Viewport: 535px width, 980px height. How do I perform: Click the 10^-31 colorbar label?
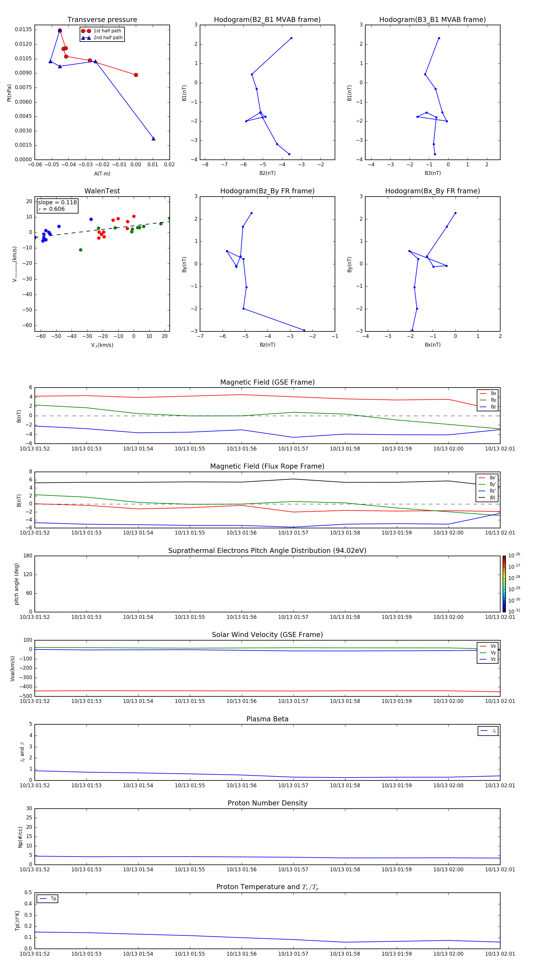514,611
